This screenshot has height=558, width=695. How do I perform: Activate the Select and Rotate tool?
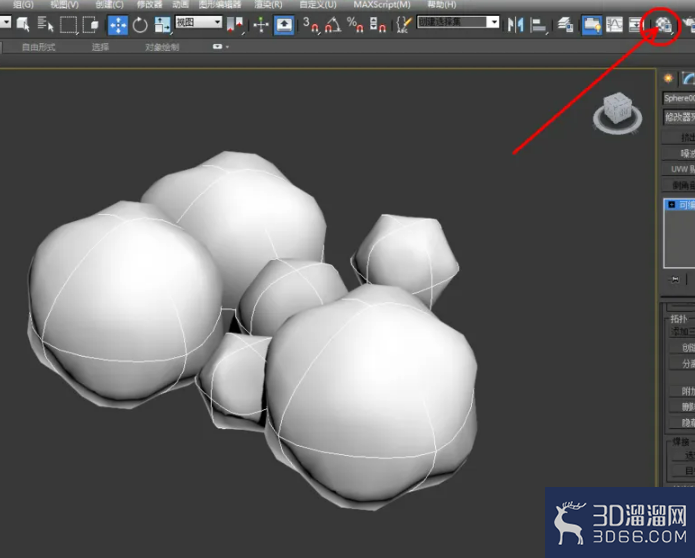tap(140, 25)
